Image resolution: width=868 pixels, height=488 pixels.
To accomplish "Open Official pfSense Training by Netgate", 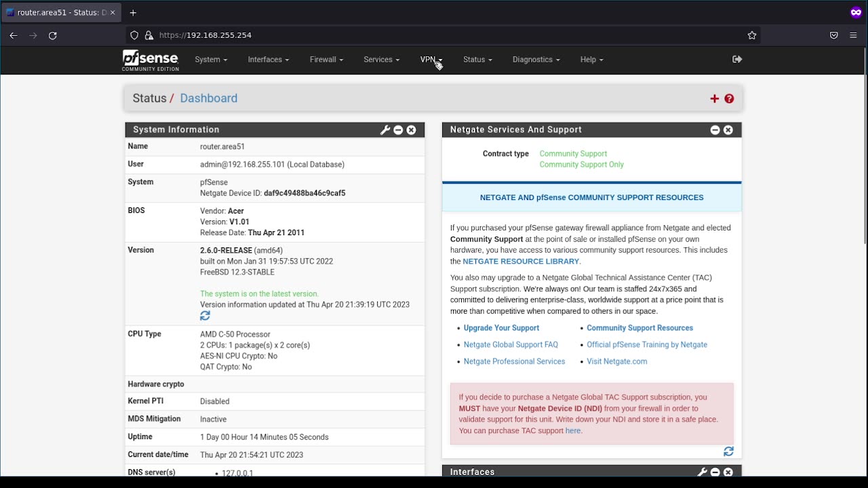I will [x=647, y=345].
